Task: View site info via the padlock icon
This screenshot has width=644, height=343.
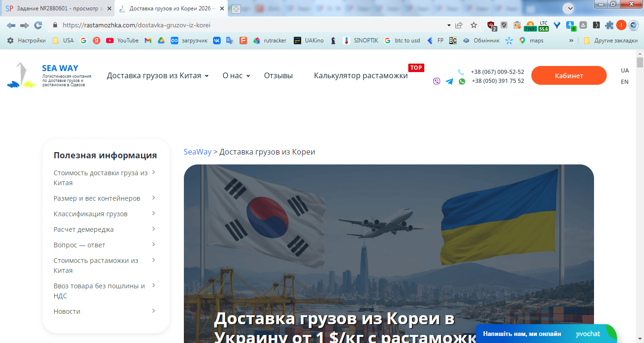Action: point(55,25)
